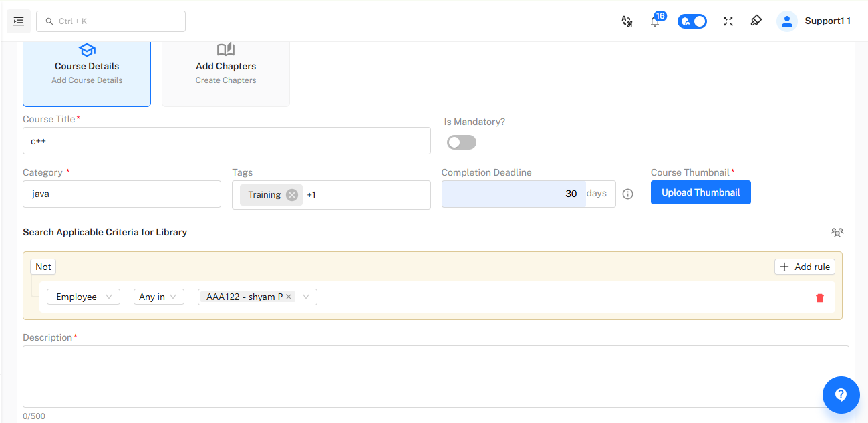Toggle the header theme mode switch
868x423 pixels.
692,21
